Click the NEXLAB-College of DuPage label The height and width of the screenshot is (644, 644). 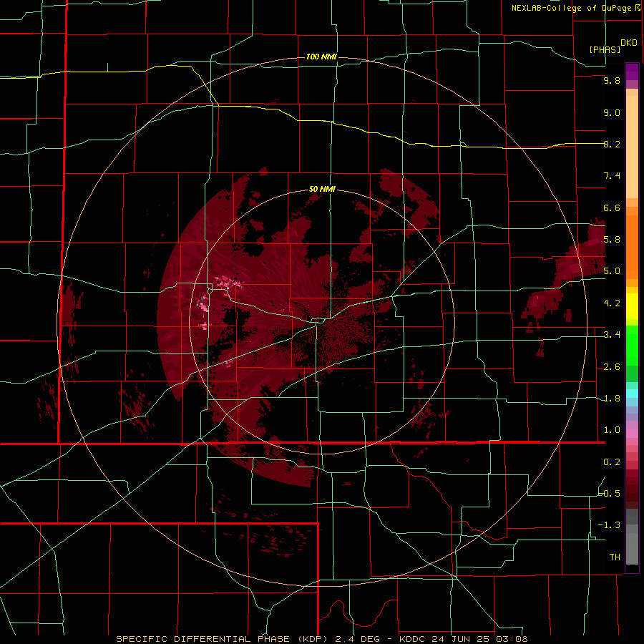pos(572,8)
